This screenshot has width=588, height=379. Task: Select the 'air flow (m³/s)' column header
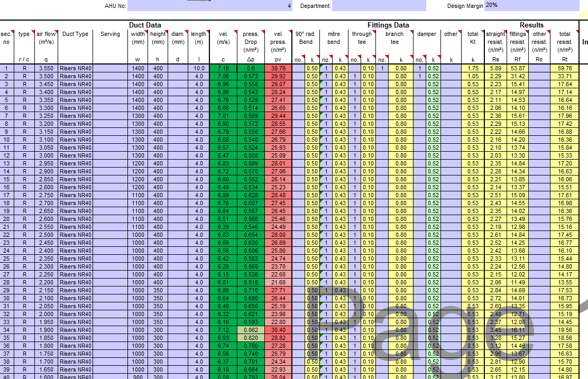click(46, 38)
